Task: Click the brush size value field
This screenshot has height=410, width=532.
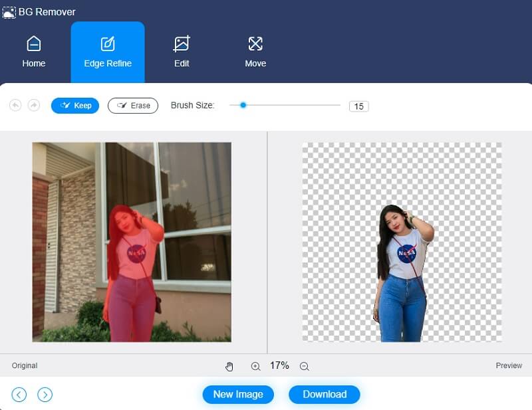Action: 358,106
